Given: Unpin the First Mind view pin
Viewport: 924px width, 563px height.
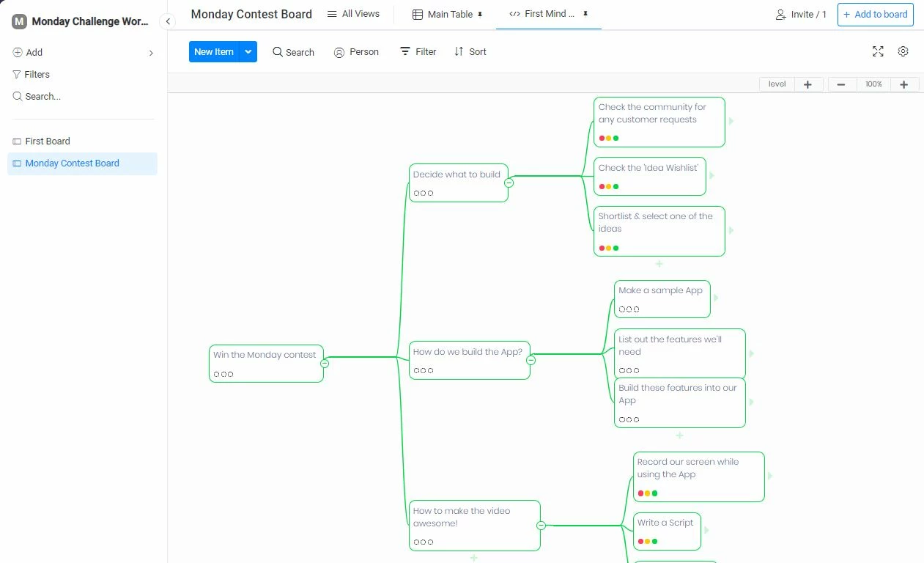Looking at the screenshot, I should tap(585, 14).
